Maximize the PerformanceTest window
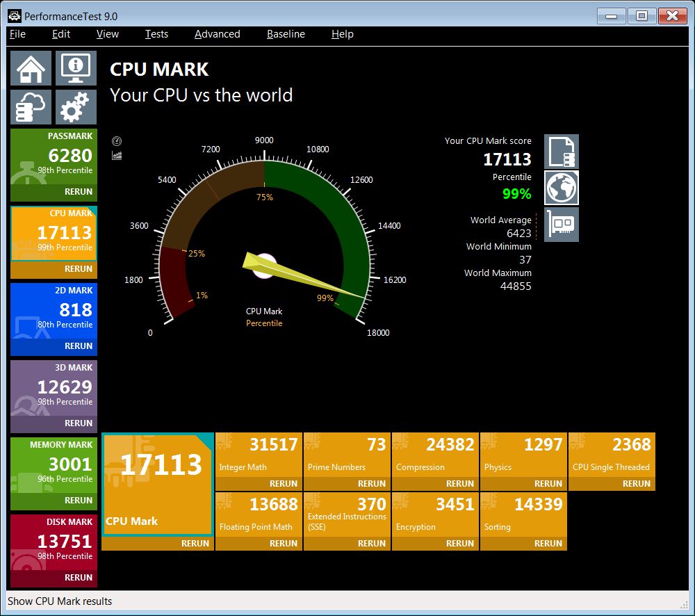The image size is (695, 616). coord(641,16)
